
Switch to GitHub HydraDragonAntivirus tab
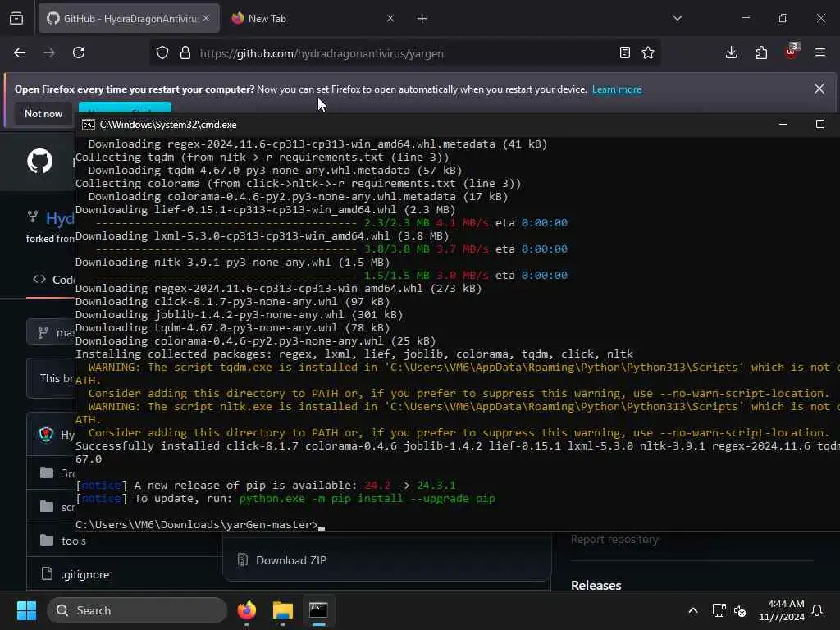(x=129, y=19)
